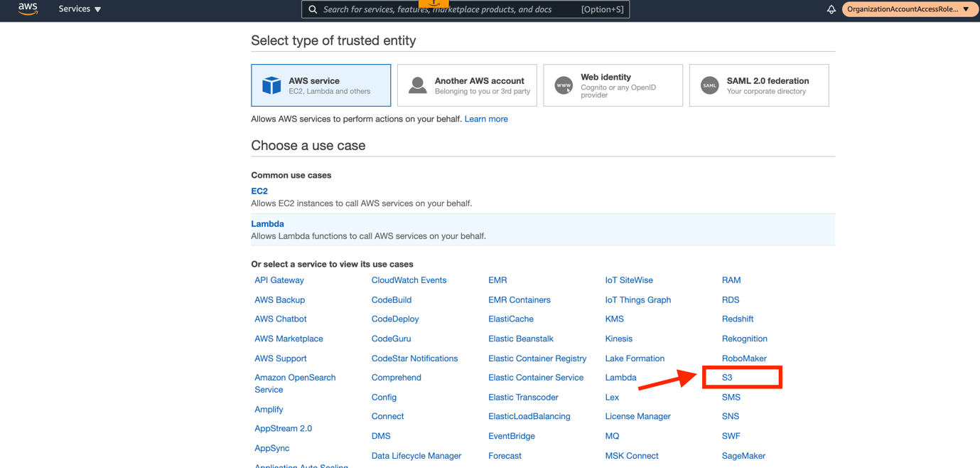This screenshot has height=468, width=980.
Task: Click the www icon for Web identity
Action: (x=564, y=85)
